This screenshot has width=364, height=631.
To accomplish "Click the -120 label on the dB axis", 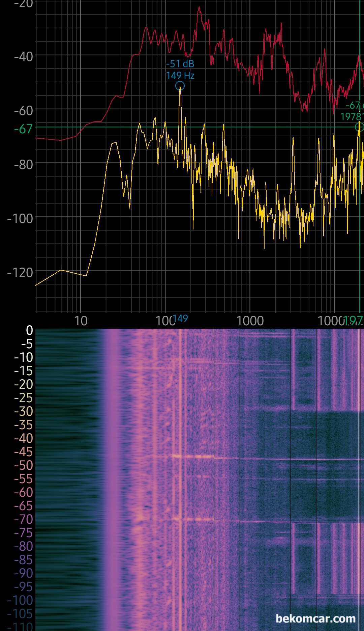I will click(20, 272).
